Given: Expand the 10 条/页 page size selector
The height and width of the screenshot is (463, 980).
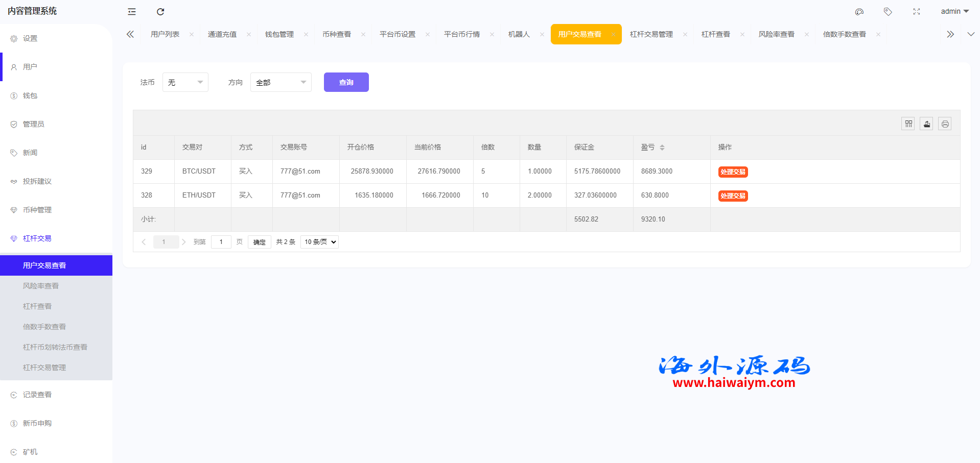Looking at the screenshot, I should pos(320,242).
